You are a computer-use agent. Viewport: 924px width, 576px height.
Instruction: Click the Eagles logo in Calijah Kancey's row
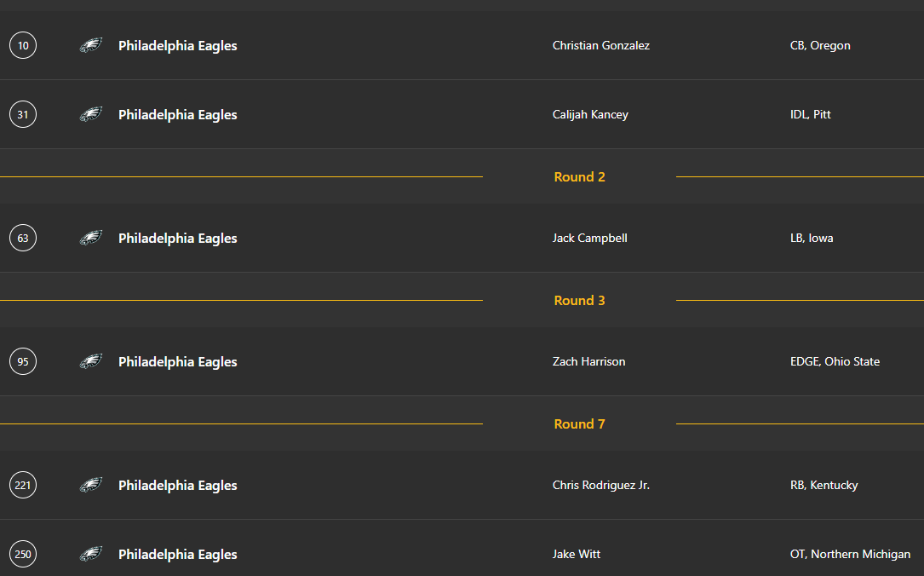pyautogui.click(x=91, y=114)
